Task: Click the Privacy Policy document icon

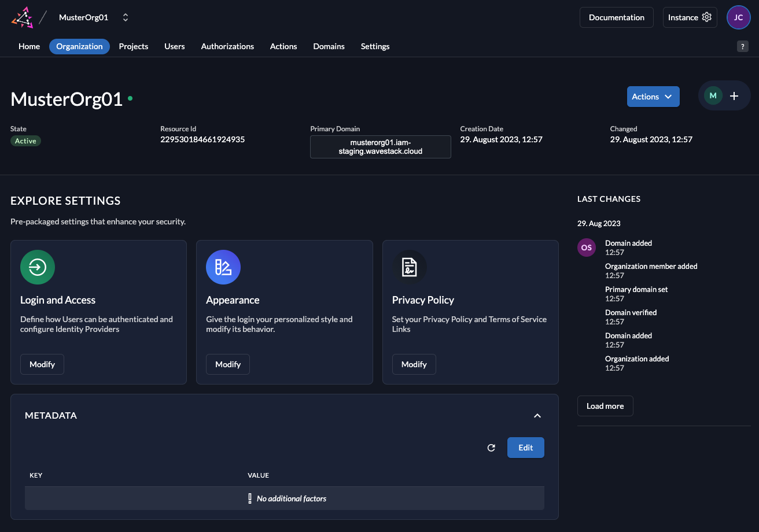Action: click(410, 267)
